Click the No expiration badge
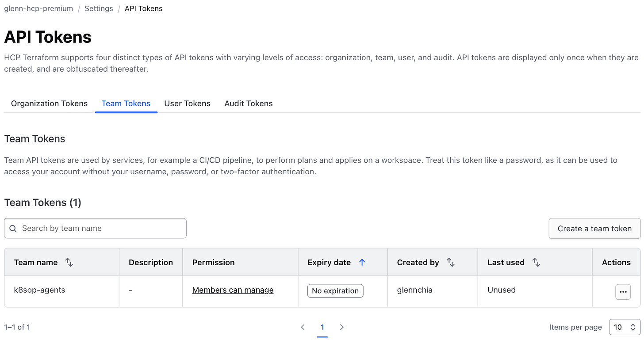The width and height of the screenshot is (644, 340). pyautogui.click(x=335, y=290)
